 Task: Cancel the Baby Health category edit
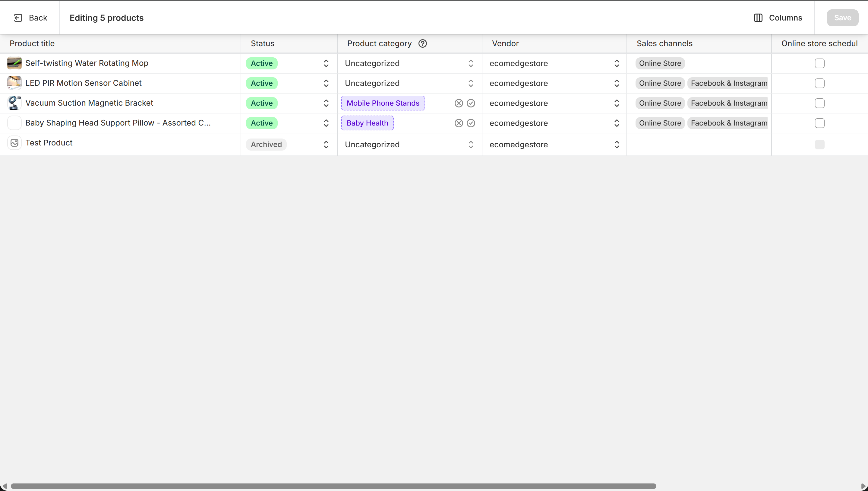[458, 123]
